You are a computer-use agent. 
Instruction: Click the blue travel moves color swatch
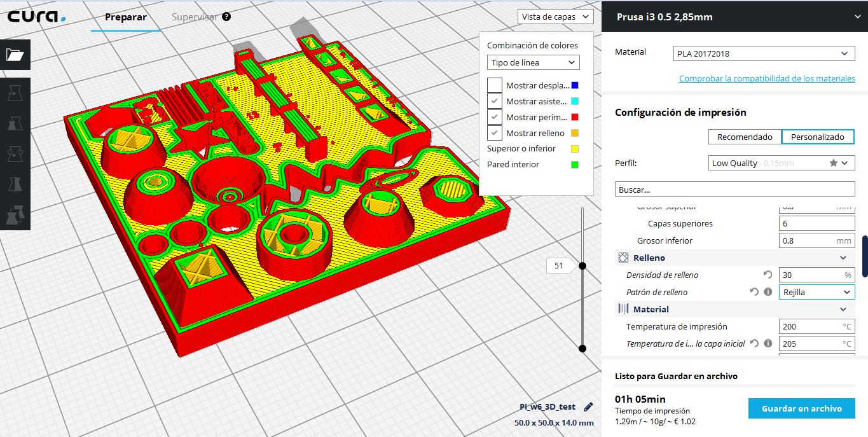click(575, 85)
